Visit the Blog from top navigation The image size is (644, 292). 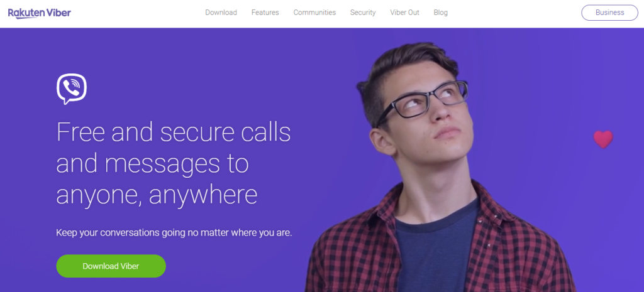coord(441,13)
